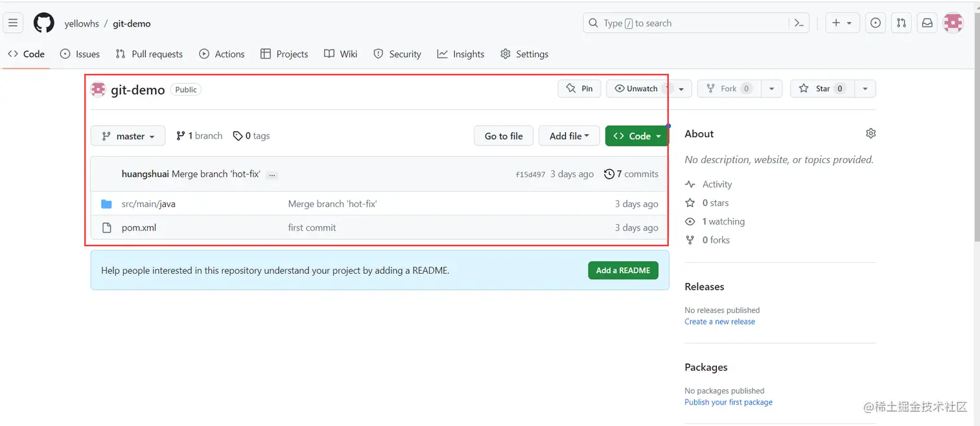The image size is (980, 426).
Task: Open src/main/java row commit message
Action: (332, 204)
